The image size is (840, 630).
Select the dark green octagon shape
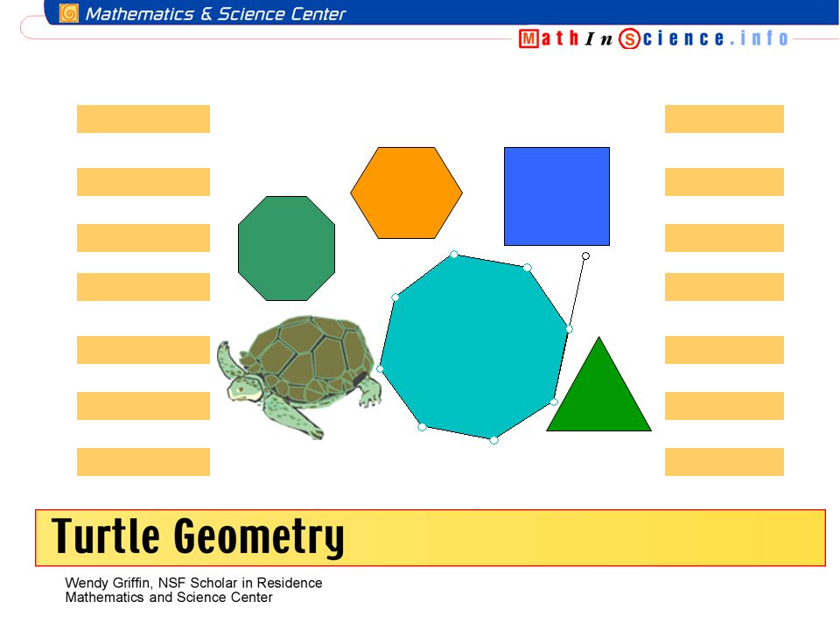click(x=287, y=248)
